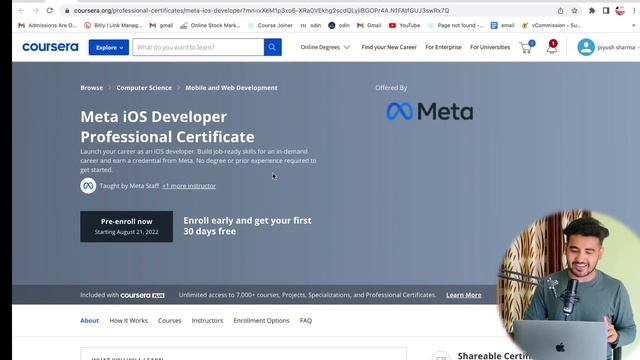Open For Universities link
Screen dimensions: 640x360
490,47
